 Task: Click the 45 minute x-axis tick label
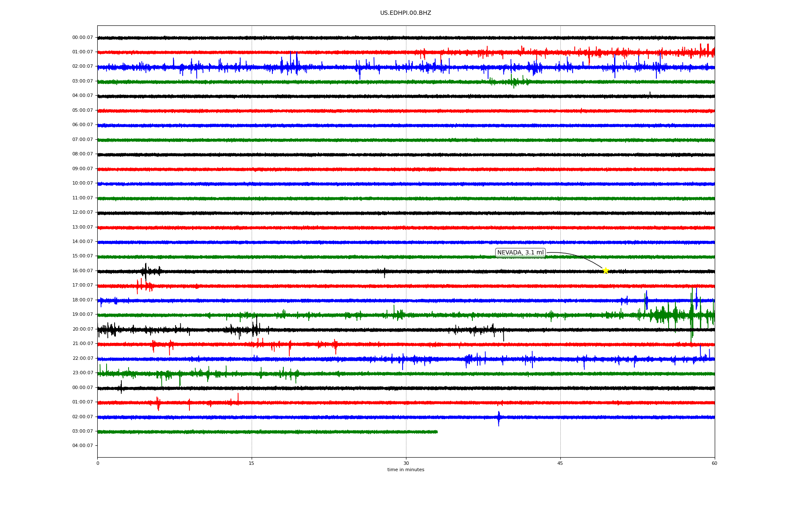tap(560, 463)
